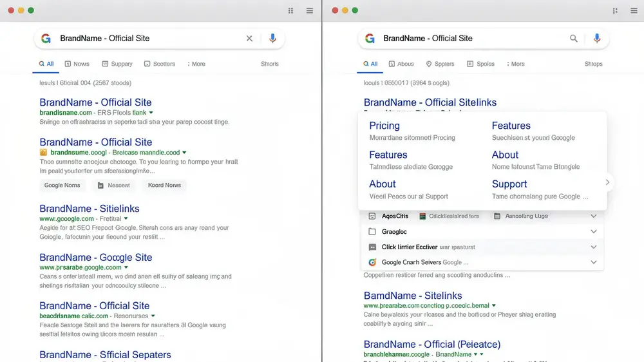Screen dimensions: 644x362
Task: Clear the search box in left window
Action: pyautogui.click(x=249, y=39)
